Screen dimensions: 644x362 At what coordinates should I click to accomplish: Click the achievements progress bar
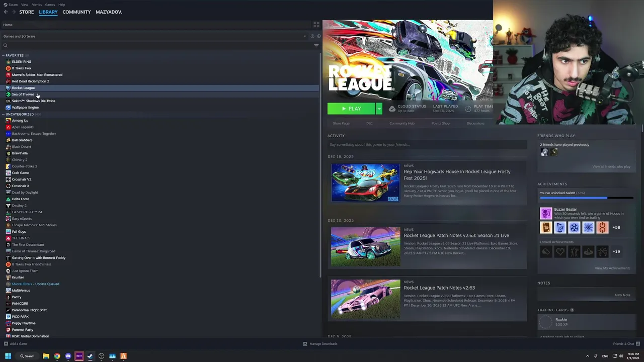(x=587, y=198)
